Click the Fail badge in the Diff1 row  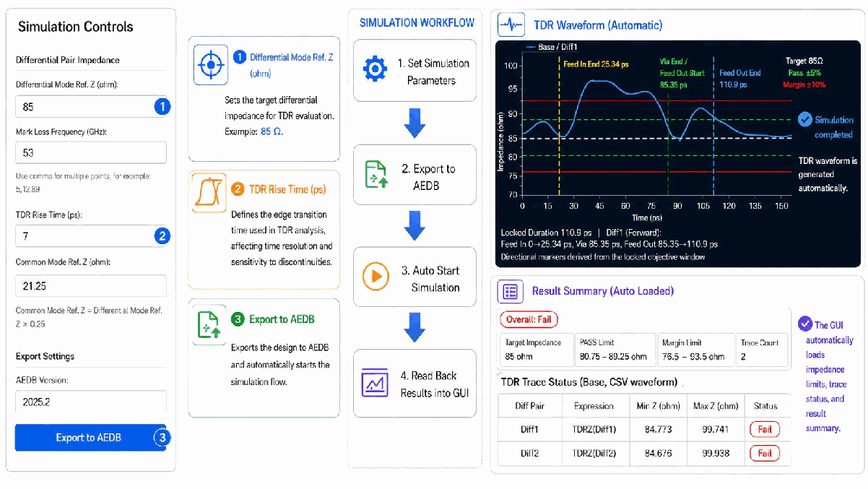click(x=765, y=429)
